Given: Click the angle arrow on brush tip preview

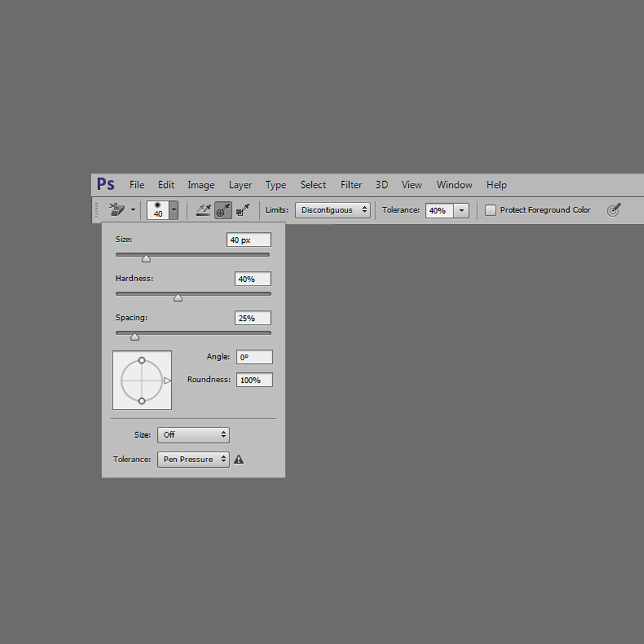Looking at the screenshot, I should pos(167,380).
